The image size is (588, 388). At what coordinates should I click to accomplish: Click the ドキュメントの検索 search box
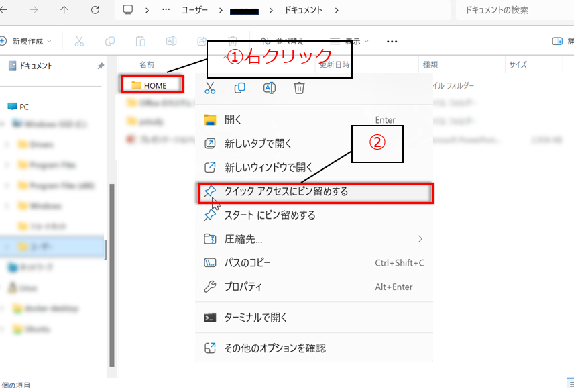click(x=514, y=10)
